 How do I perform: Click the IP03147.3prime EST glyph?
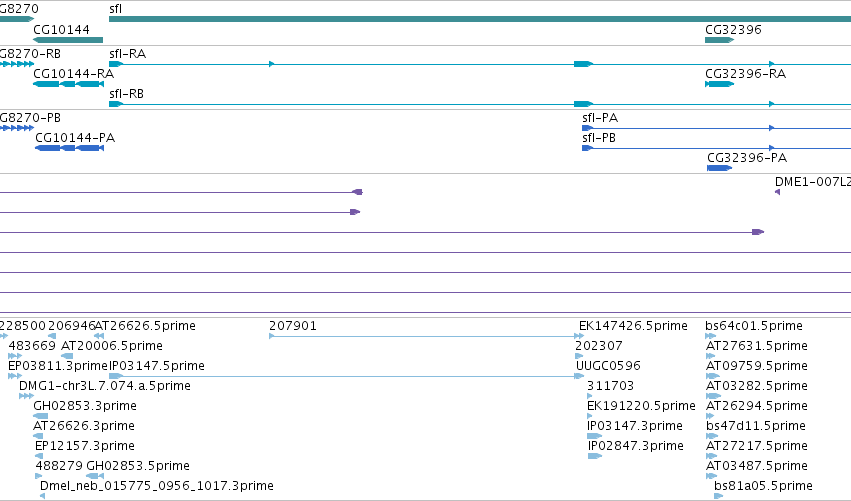[x=595, y=436]
